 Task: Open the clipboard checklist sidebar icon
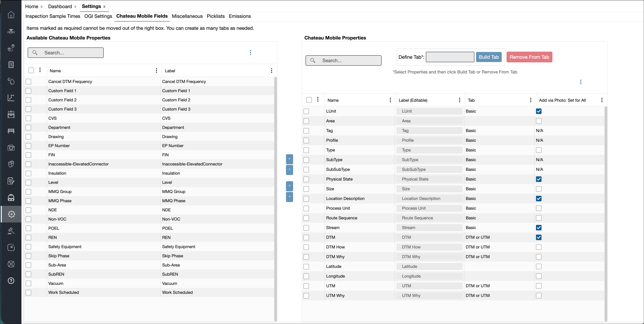11,64
